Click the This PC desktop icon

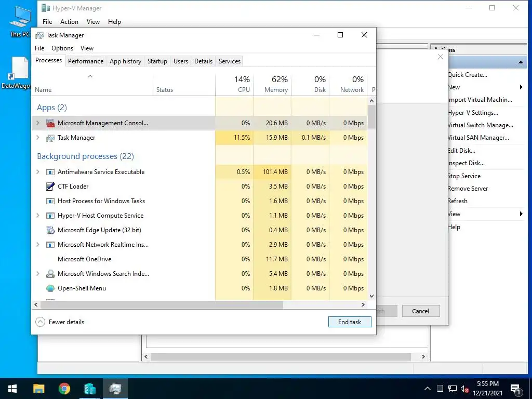pyautogui.click(x=20, y=21)
